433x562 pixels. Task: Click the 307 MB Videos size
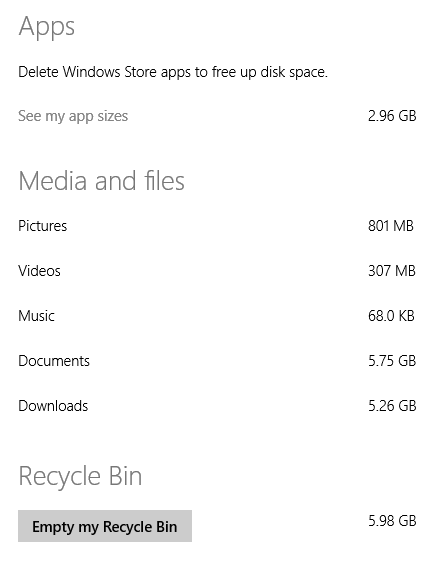coord(392,271)
